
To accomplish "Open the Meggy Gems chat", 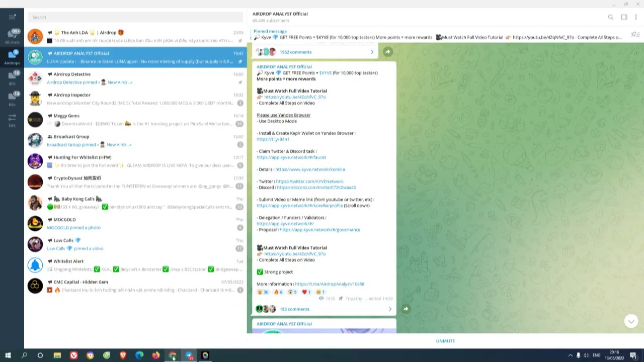I will tap(135, 120).
